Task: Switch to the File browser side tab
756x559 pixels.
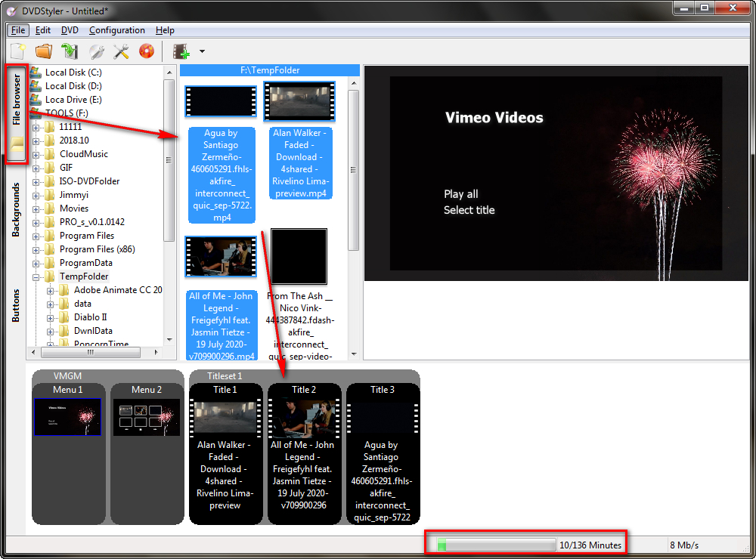Action: [17, 114]
